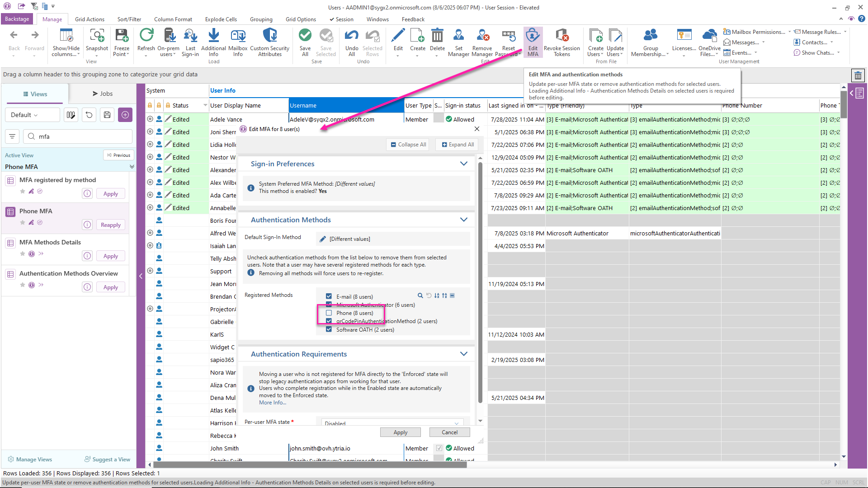Collapse the left panel via arrow
Viewport: 868px width, 488px height.
141,276
